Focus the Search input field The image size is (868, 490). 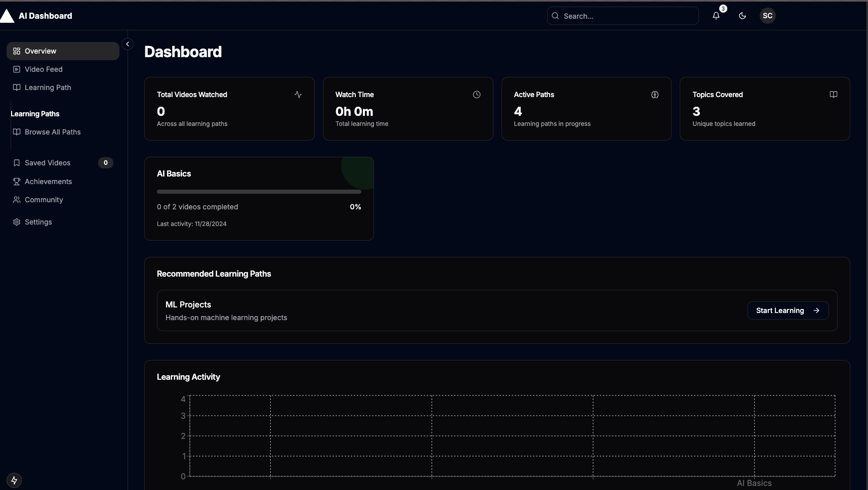pyautogui.click(x=623, y=16)
